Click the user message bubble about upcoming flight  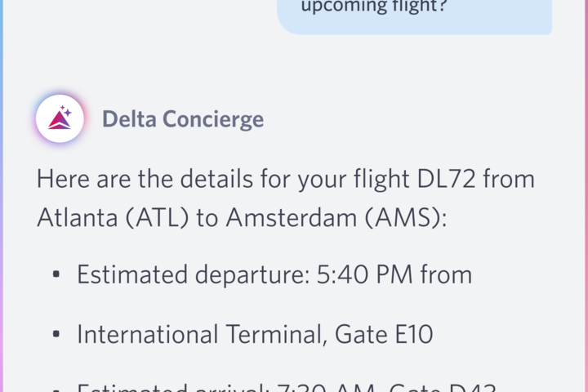415,11
